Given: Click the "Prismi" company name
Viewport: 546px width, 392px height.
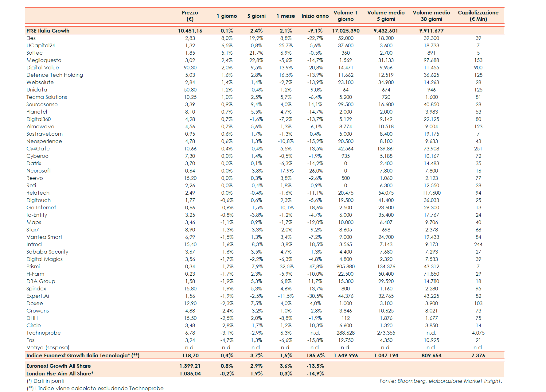Looking at the screenshot, I should (x=33, y=266).
